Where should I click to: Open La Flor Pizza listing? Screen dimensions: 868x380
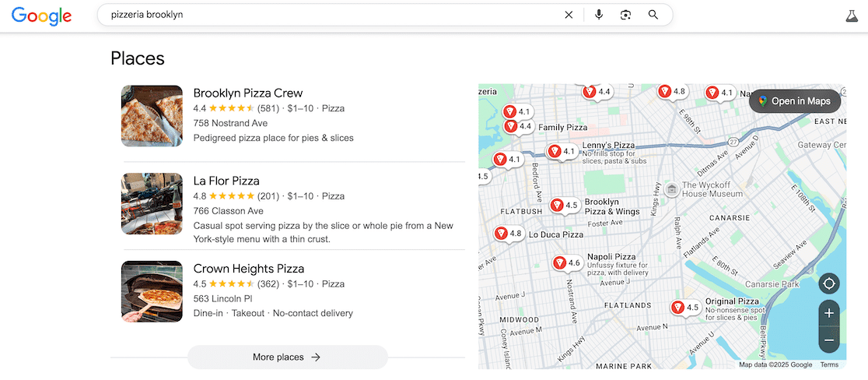[226, 181]
